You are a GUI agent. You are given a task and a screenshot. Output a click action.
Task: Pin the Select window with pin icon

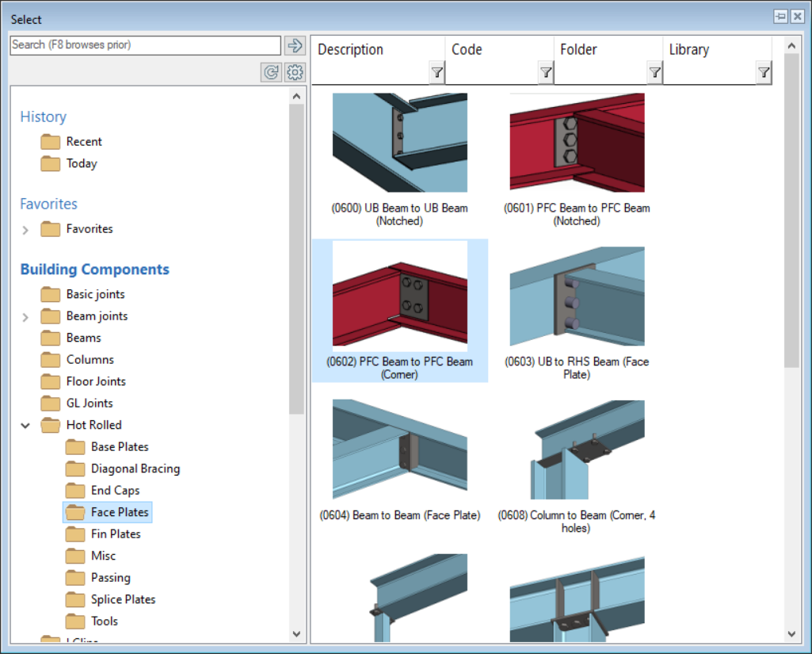click(780, 17)
